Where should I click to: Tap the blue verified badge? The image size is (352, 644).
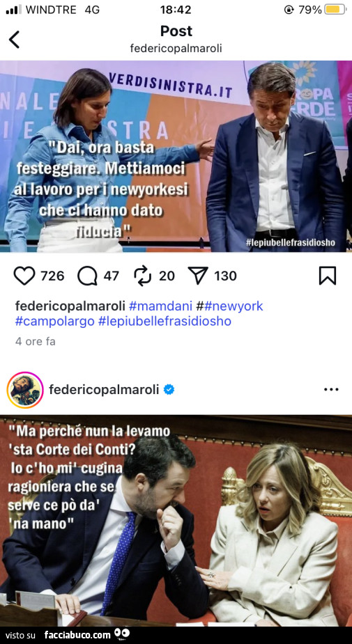tap(169, 389)
